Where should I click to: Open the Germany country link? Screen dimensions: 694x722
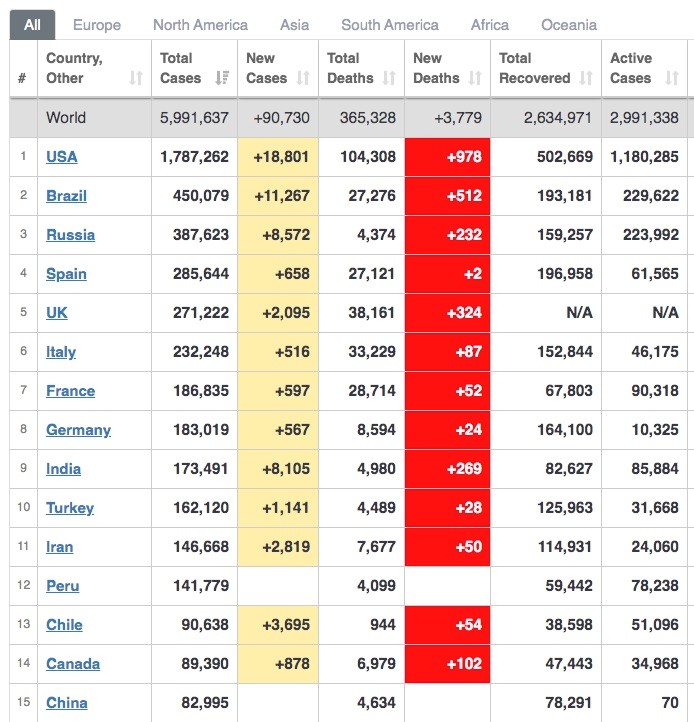tap(78, 430)
